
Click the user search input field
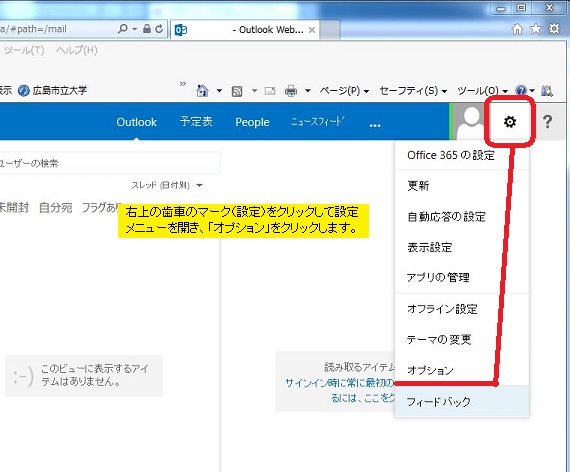110,163
